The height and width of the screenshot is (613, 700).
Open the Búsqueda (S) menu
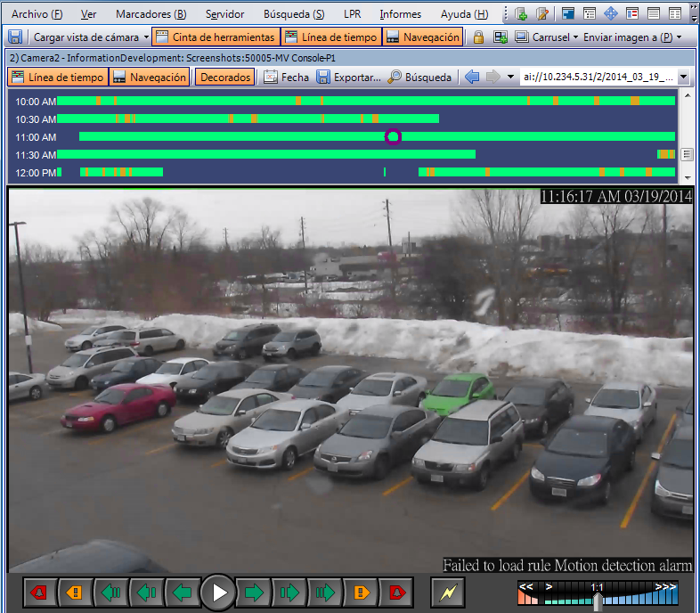point(294,14)
